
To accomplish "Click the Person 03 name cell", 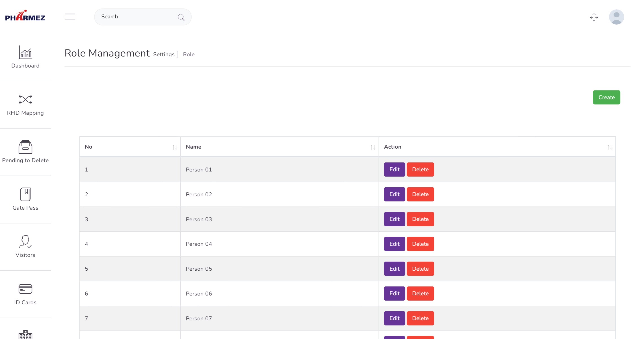I will point(279,219).
